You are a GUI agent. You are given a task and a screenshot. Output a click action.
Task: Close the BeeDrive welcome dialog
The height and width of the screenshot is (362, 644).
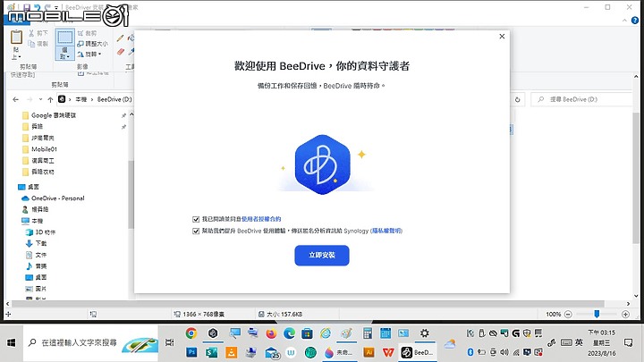pyautogui.click(x=502, y=37)
